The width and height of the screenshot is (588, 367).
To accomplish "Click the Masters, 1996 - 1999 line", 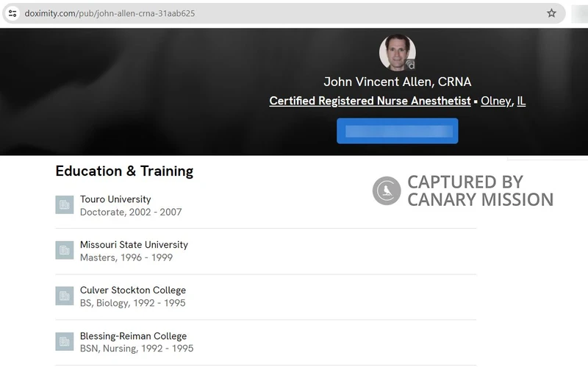I will pos(126,257).
